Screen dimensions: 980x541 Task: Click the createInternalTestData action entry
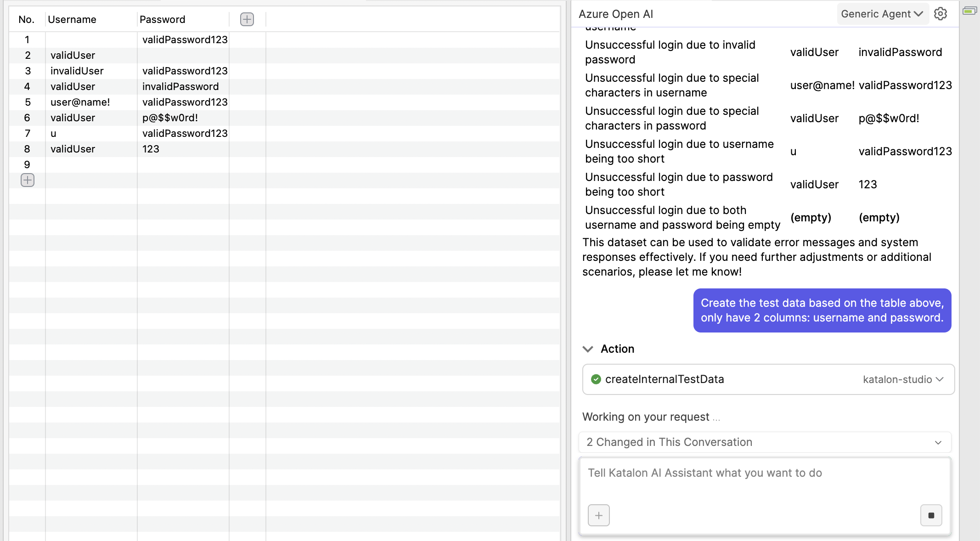(665, 379)
